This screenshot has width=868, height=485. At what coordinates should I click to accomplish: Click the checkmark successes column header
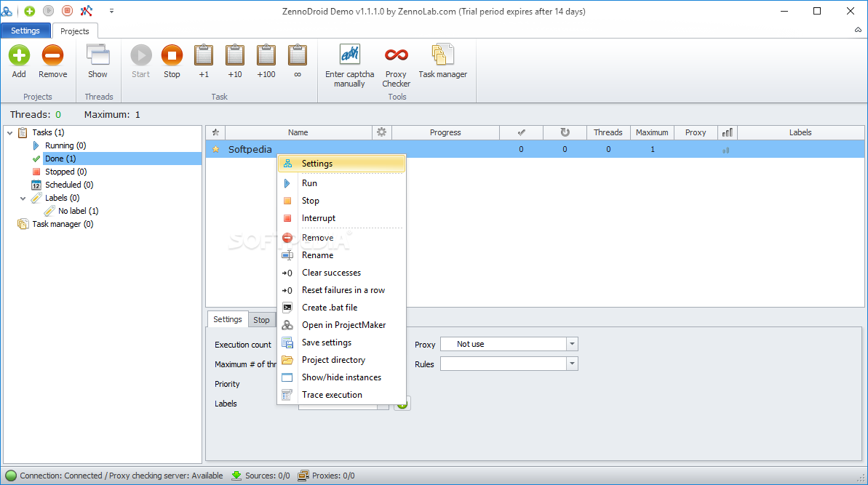(522, 133)
